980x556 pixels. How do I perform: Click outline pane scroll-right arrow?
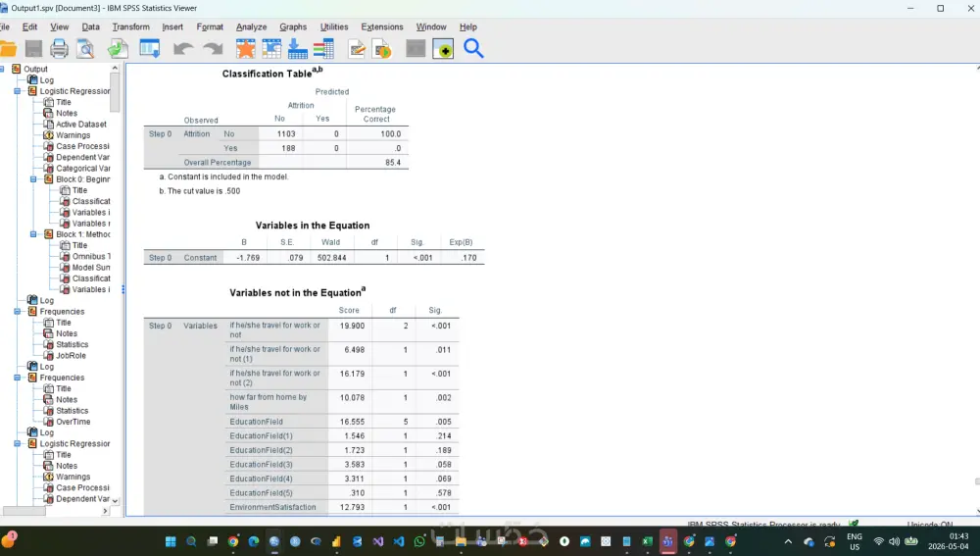(x=105, y=511)
